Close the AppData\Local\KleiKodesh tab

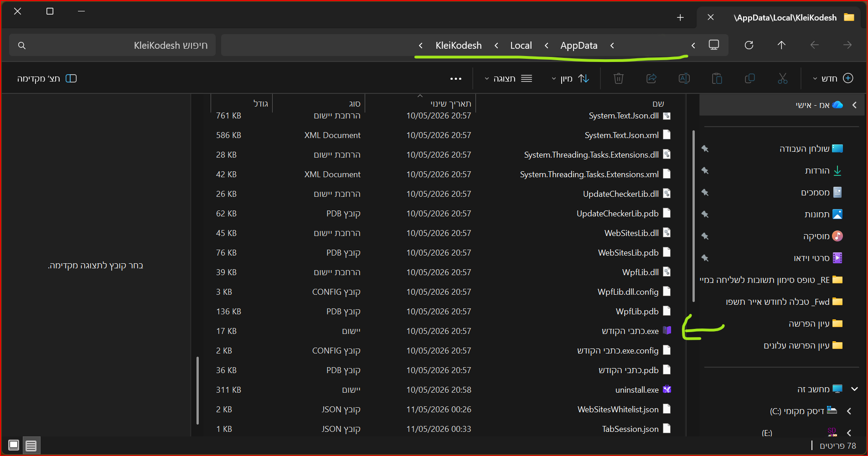tap(710, 17)
